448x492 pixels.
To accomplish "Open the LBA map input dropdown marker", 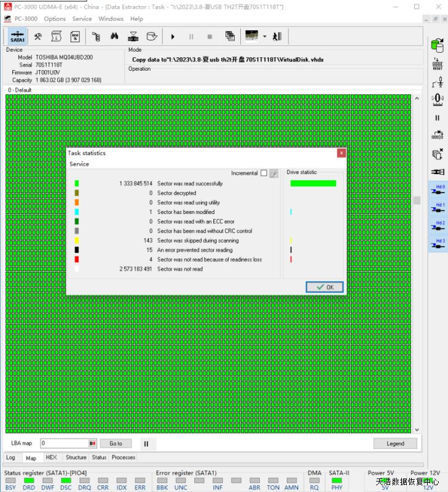I will [93, 443].
